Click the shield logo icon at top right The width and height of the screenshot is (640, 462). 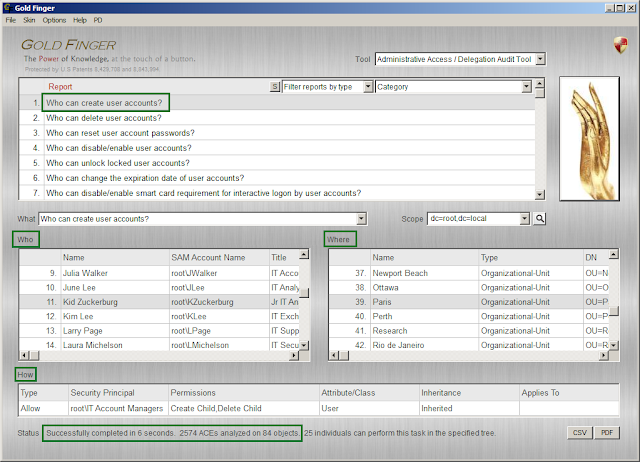(x=620, y=45)
